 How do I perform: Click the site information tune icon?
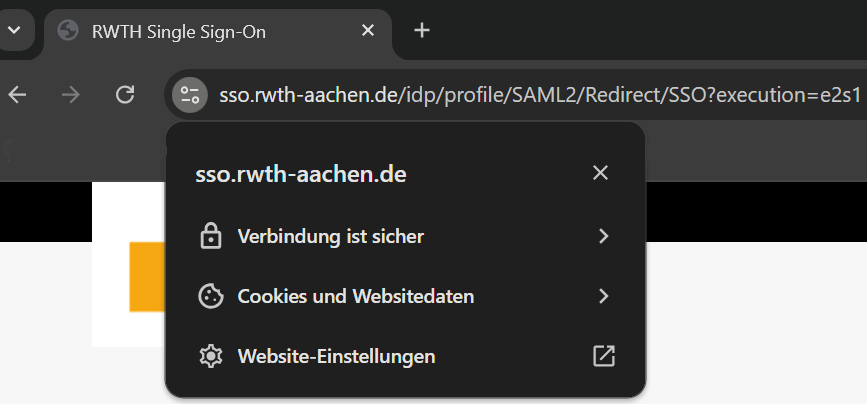[x=189, y=95]
